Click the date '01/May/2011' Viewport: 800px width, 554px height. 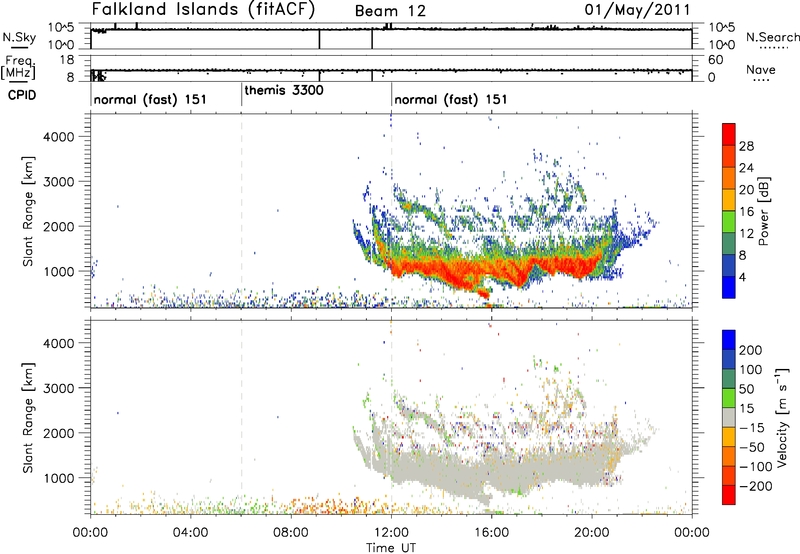pyautogui.click(x=637, y=10)
